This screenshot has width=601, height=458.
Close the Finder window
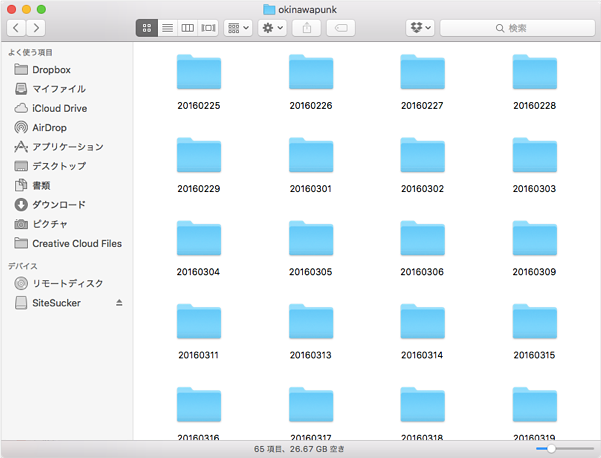pos(11,10)
